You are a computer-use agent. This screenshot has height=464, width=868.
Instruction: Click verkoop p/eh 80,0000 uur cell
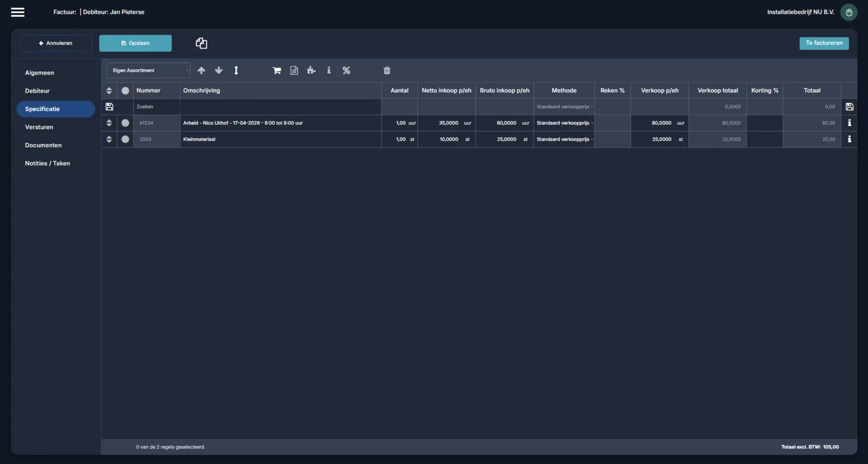[660, 123]
